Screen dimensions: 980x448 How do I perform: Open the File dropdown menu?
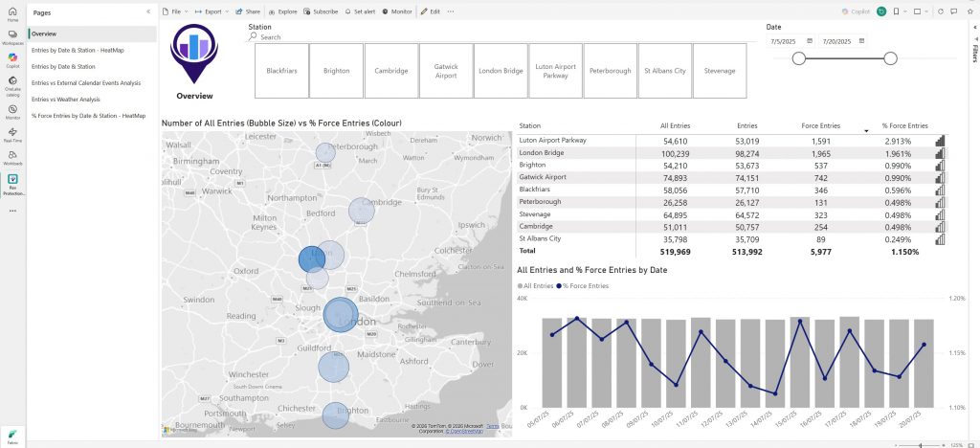[x=175, y=11]
